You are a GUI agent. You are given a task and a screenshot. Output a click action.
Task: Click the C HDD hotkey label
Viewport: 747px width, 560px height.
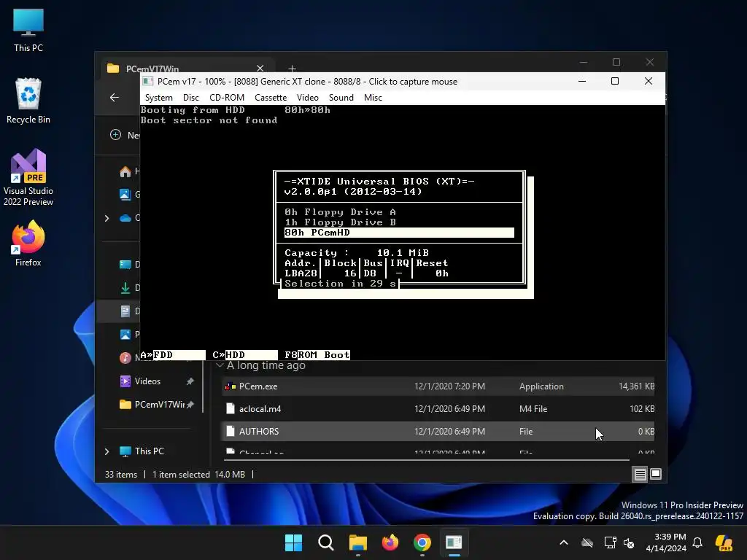click(x=245, y=355)
